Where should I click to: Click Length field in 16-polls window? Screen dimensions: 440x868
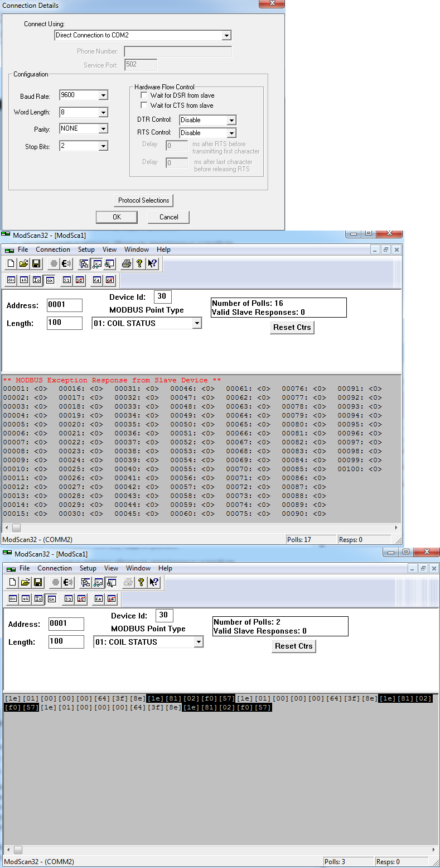65,323
